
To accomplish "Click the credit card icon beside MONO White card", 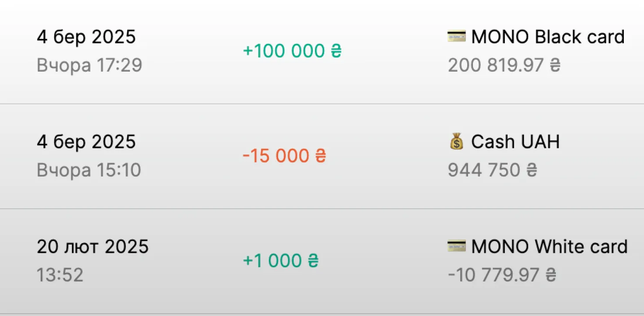I will coord(456,246).
